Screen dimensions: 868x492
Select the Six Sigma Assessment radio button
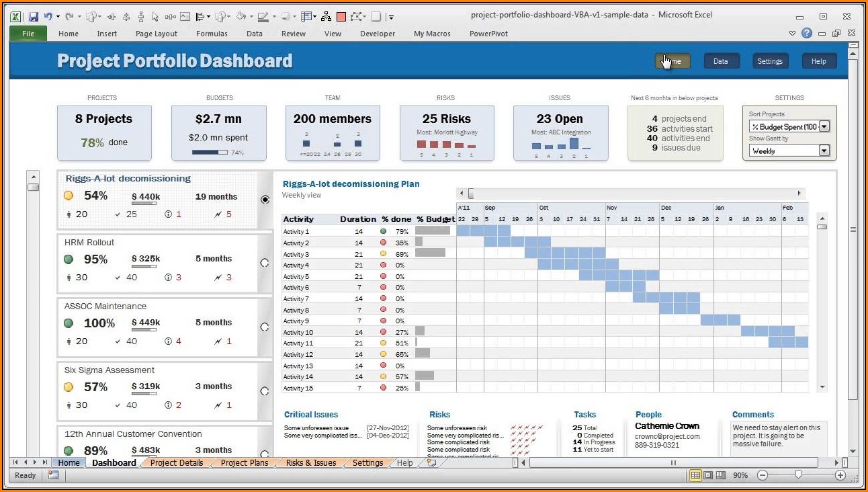[x=265, y=391]
